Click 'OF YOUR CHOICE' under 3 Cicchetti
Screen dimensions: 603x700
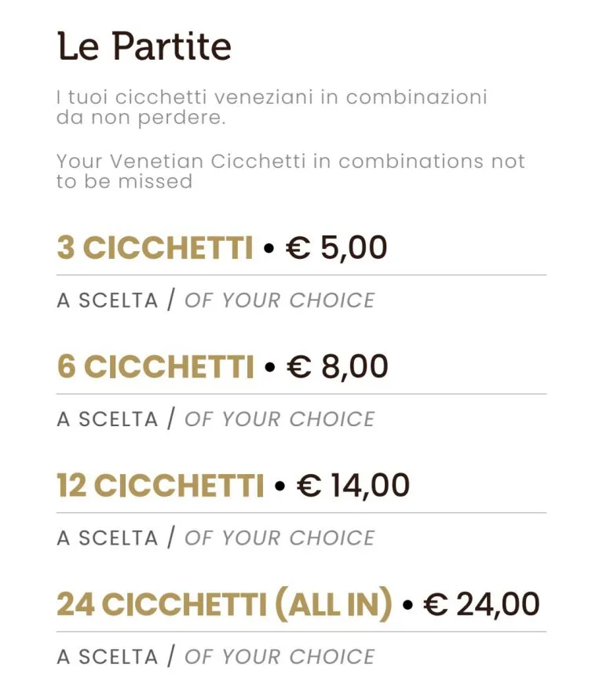[280, 301]
